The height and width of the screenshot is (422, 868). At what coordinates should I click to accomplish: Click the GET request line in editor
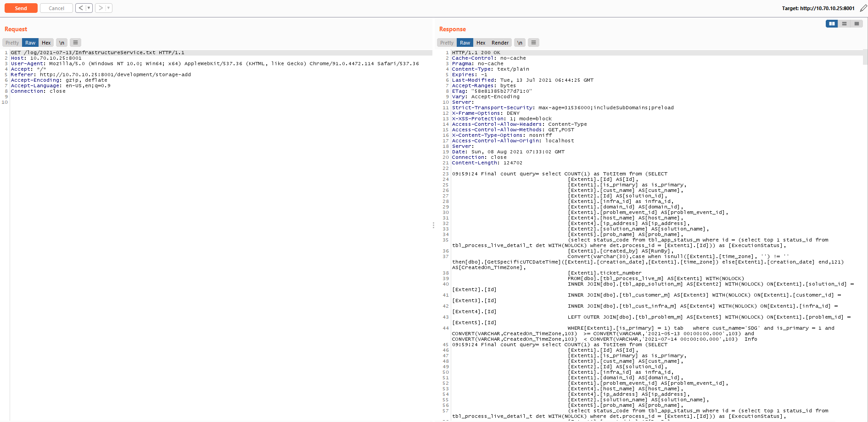[98, 53]
